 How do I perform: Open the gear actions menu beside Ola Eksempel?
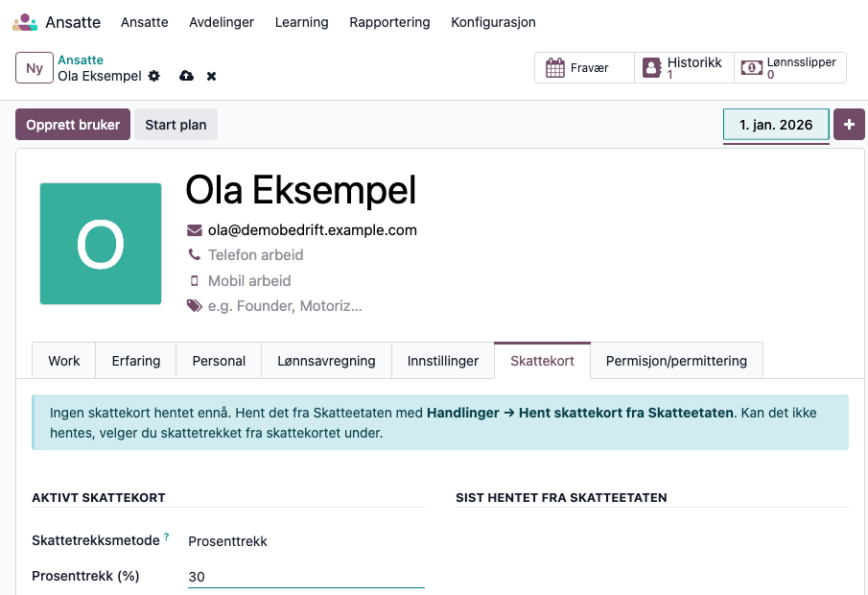pyautogui.click(x=153, y=76)
